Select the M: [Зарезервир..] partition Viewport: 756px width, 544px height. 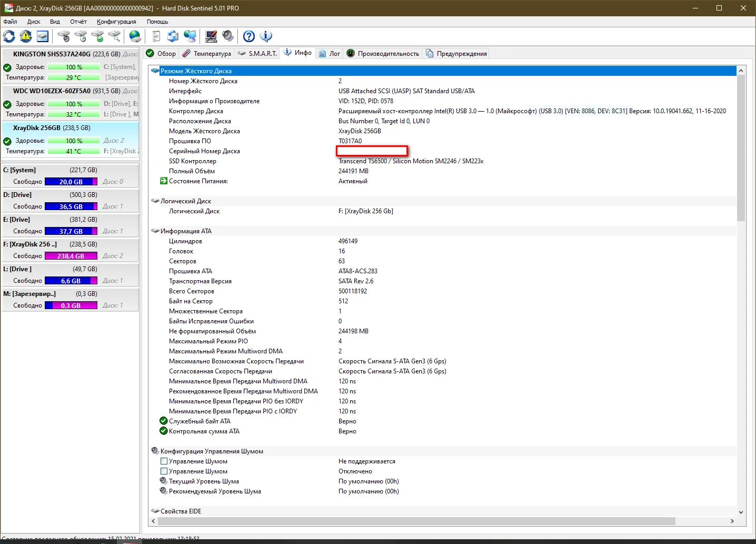coord(71,300)
